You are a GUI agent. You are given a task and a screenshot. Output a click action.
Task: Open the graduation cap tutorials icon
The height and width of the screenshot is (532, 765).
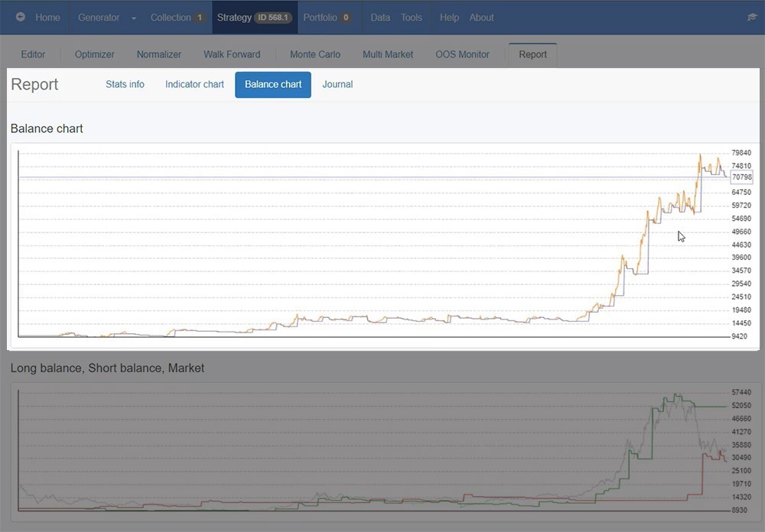click(x=751, y=17)
